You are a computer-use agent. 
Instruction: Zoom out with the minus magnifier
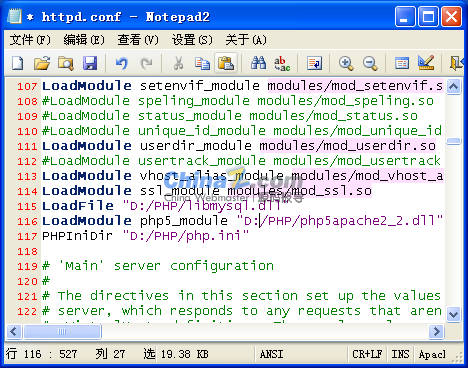click(x=370, y=63)
